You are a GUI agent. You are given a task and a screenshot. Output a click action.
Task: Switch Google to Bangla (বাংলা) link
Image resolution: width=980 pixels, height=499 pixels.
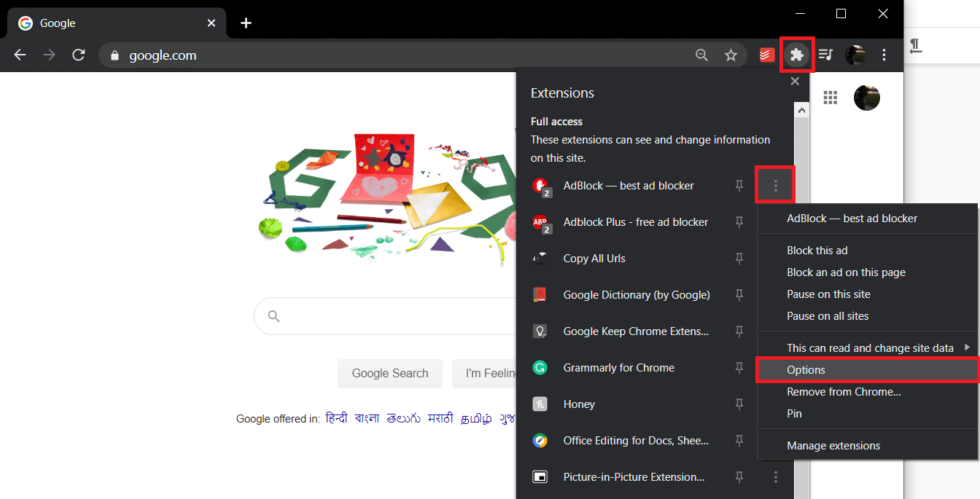[x=367, y=419]
